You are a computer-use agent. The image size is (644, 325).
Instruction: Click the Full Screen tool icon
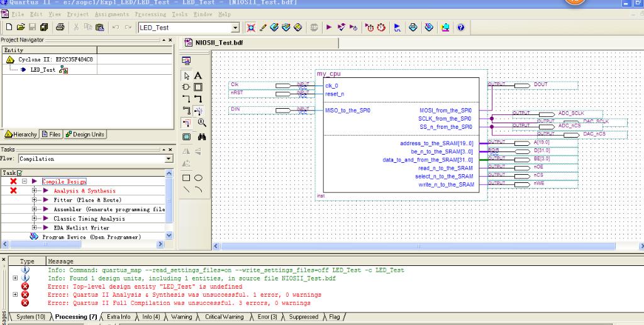click(186, 136)
